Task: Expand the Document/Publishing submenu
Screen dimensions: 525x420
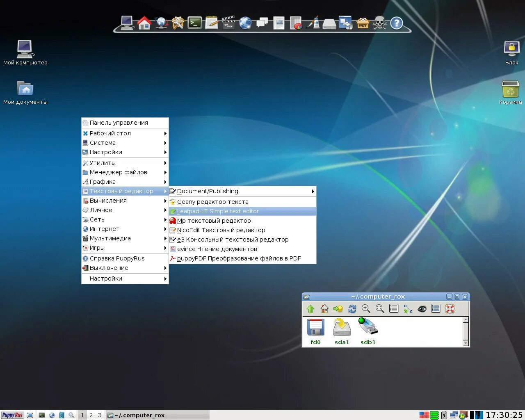Action: click(x=208, y=191)
